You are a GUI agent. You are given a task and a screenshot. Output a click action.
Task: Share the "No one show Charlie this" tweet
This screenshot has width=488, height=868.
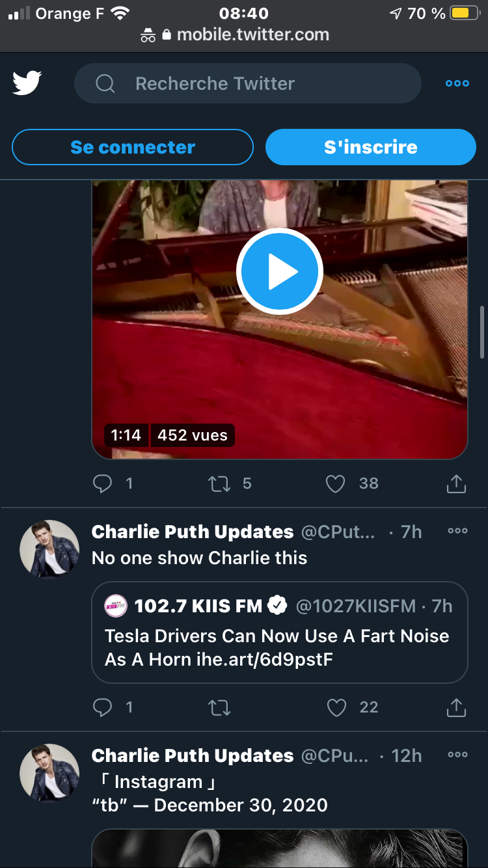(456, 707)
